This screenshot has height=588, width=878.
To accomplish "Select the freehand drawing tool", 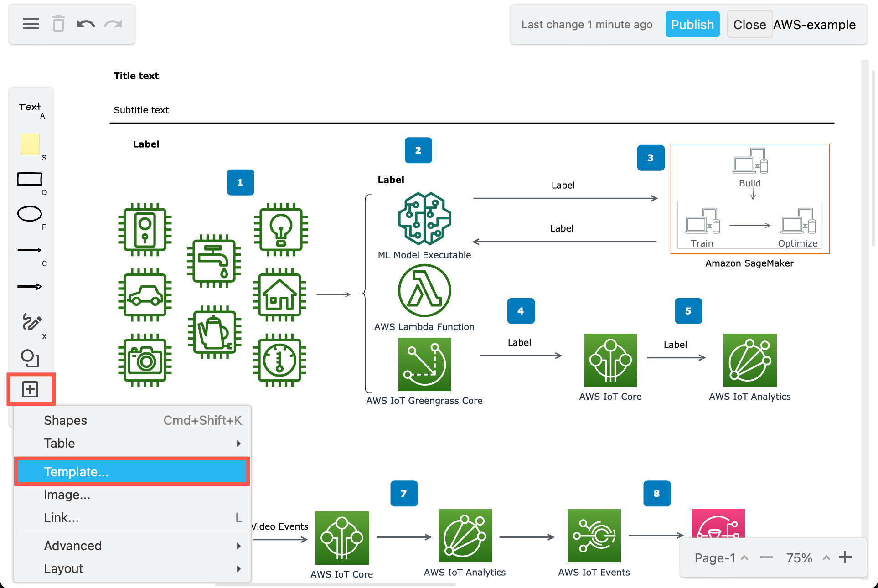I will [x=30, y=323].
